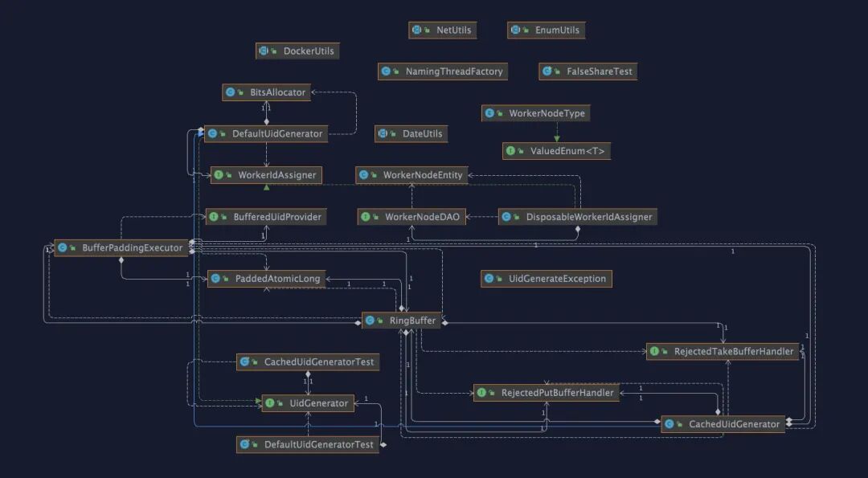Click the interface icon on WorkerNodeDAO
This screenshot has height=478, width=868.
(x=366, y=217)
